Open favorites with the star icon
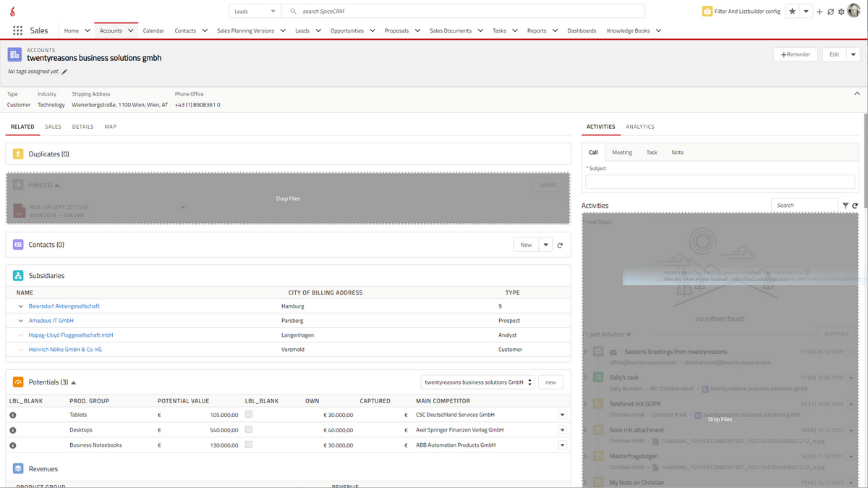 (x=792, y=12)
